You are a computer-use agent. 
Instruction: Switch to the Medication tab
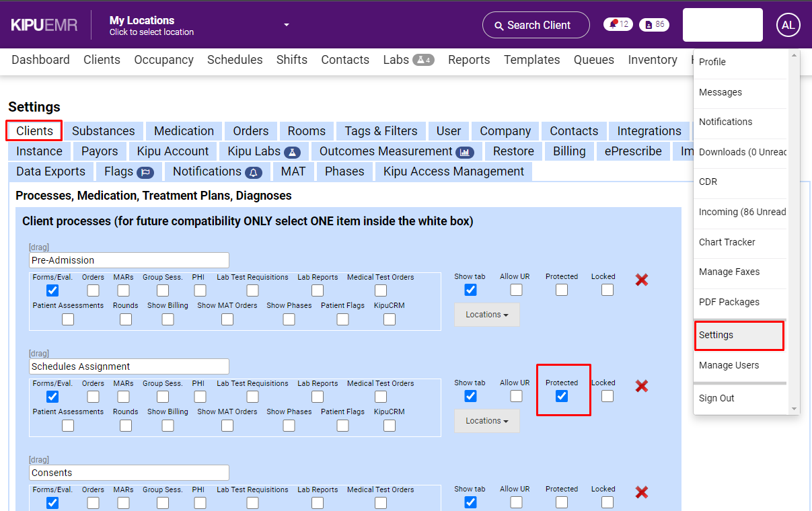(184, 131)
